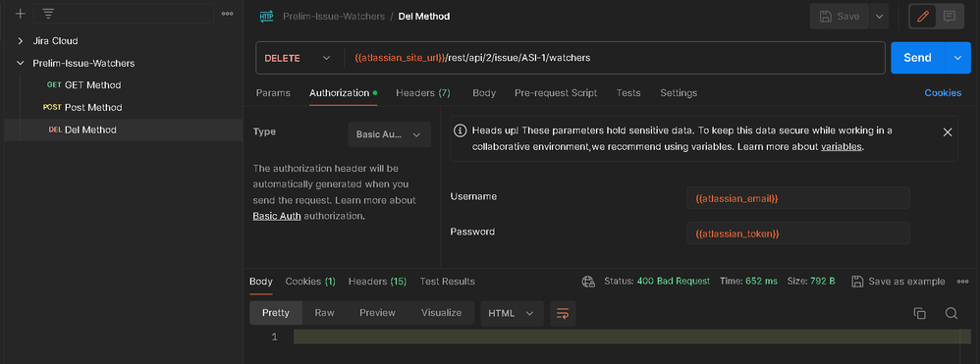Open the Test Results tab
Image resolution: width=980 pixels, height=364 pixels.
click(448, 282)
